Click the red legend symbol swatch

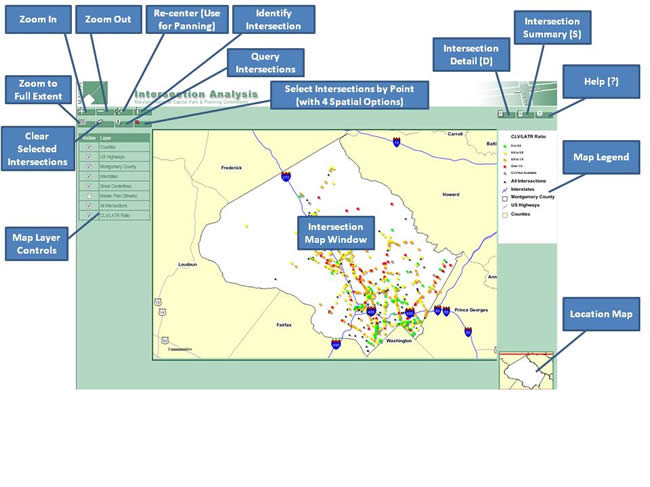pyautogui.click(x=505, y=166)
